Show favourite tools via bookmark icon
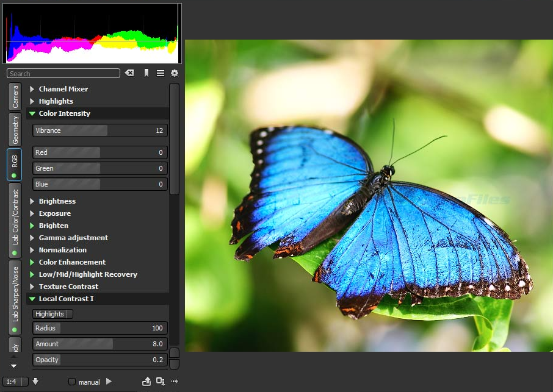The image size is (553, 392). point(146,73)
